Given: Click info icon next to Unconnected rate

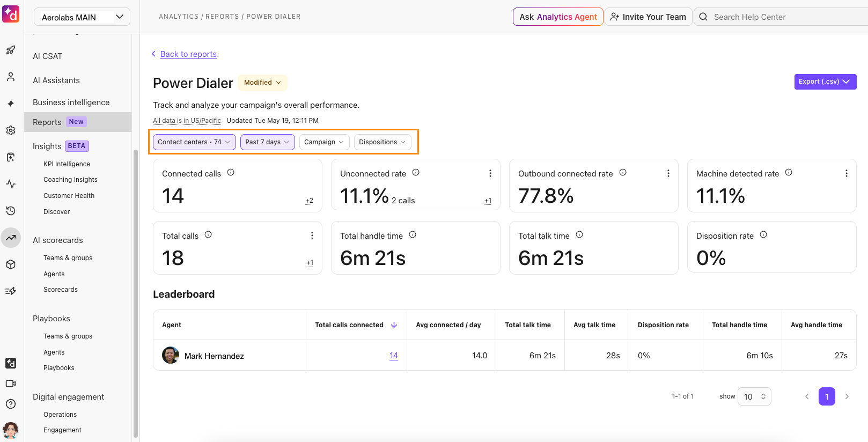Looking at the screenshot, I should coord(416,173).
